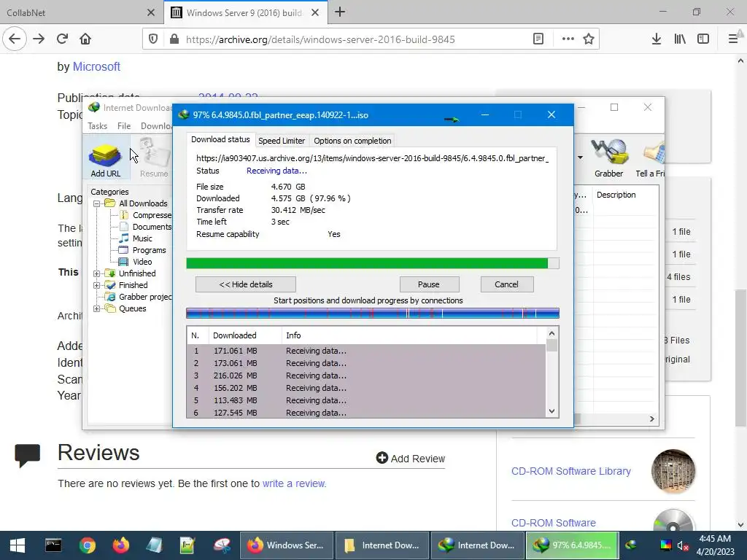
Task: Expand the Queues category
Action: click(x=97, y=308)
